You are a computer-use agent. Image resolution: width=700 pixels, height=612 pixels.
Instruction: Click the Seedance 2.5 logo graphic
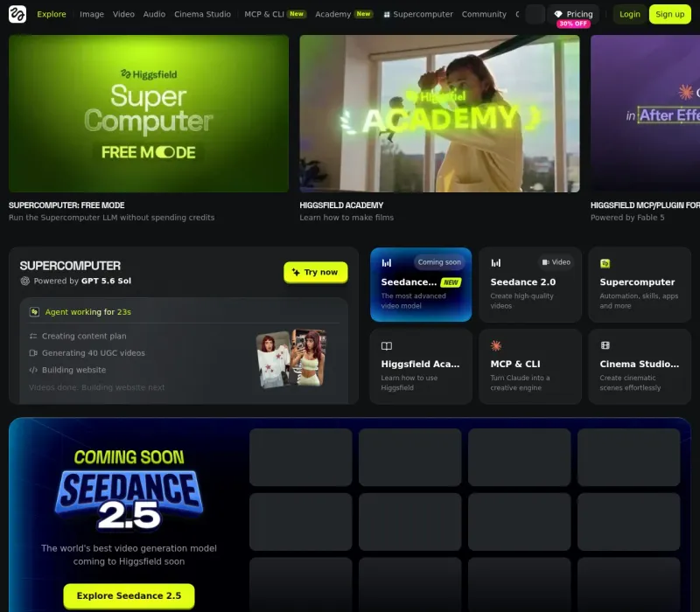click(x=129, y=499)
